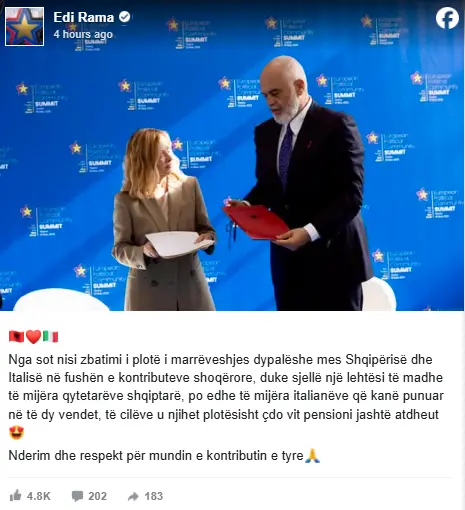Open the Facebook logo icon
Screen dimensions: 465x510
tap(447, 18)
